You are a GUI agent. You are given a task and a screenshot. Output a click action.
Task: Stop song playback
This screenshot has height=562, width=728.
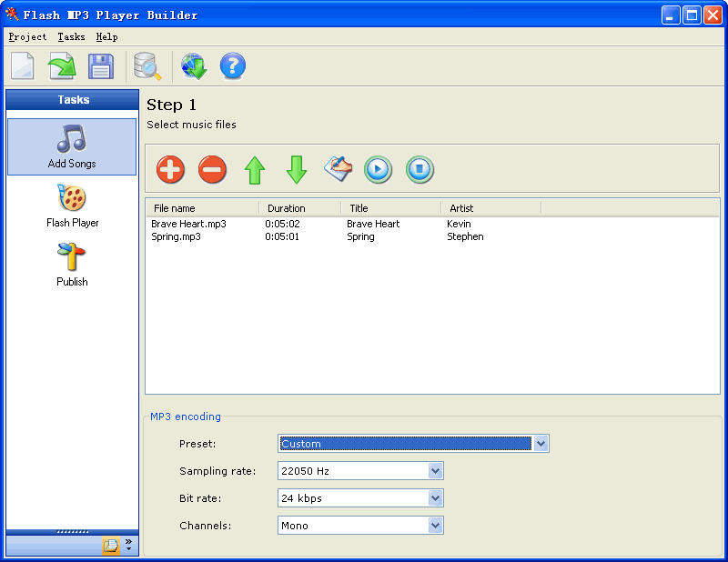[x=420, y=169]
